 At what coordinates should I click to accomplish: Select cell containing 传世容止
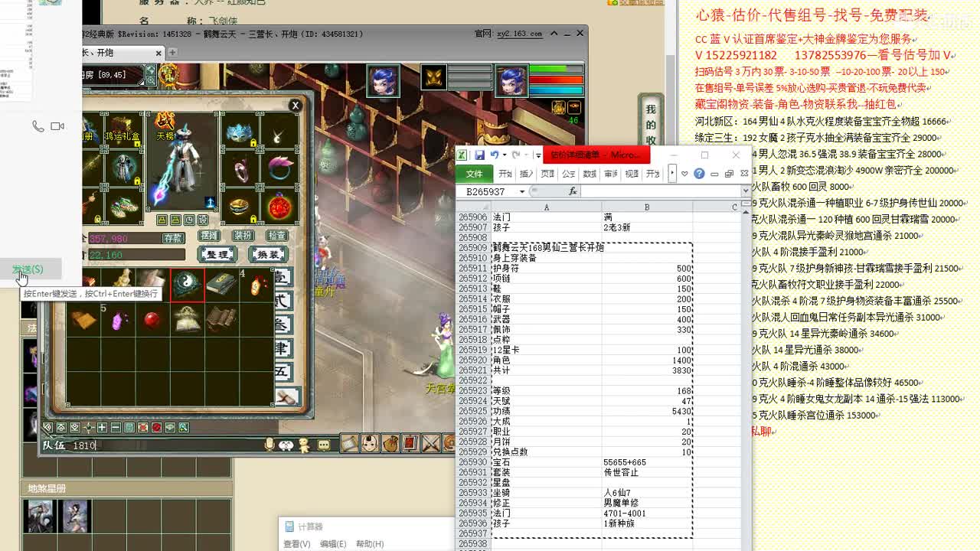coord(647,472)
